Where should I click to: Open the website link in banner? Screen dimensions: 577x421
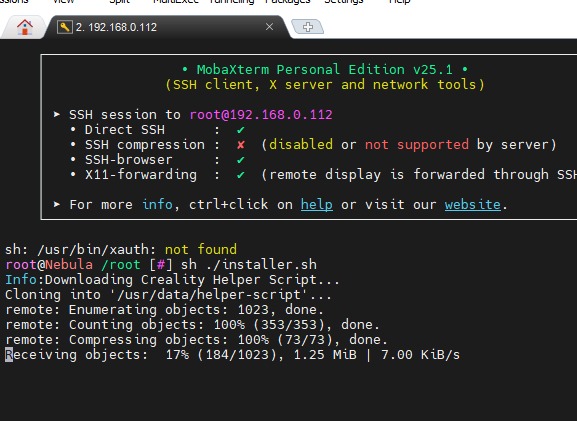pos(472,204)
